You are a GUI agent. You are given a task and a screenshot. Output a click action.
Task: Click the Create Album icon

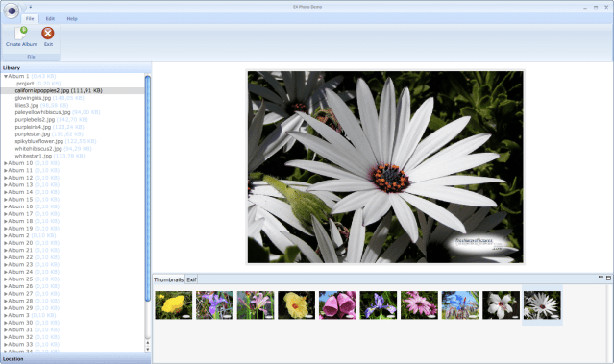point(21,34)
